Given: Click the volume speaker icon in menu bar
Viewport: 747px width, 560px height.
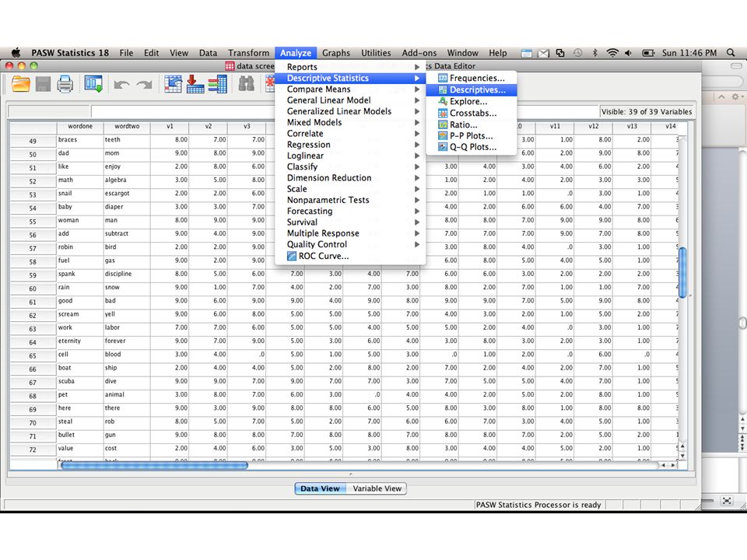Looking at the screenshot, I should coord(629,53).
